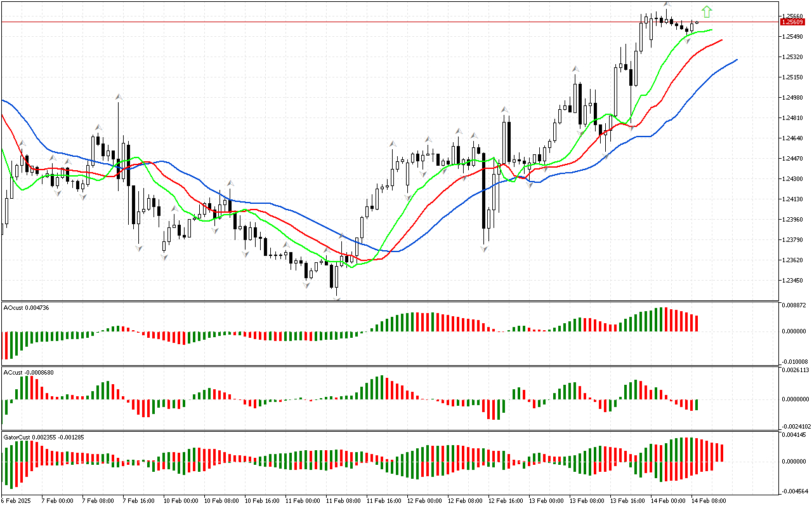Click the 1.25490 price scale label
The image size is (812, 508).
pos(793,37)
